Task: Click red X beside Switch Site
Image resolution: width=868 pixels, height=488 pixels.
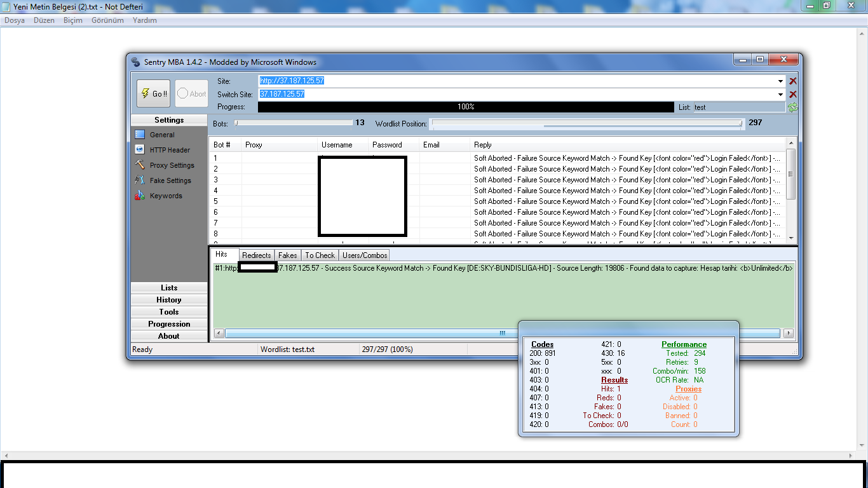Action: tap(792, 94)
